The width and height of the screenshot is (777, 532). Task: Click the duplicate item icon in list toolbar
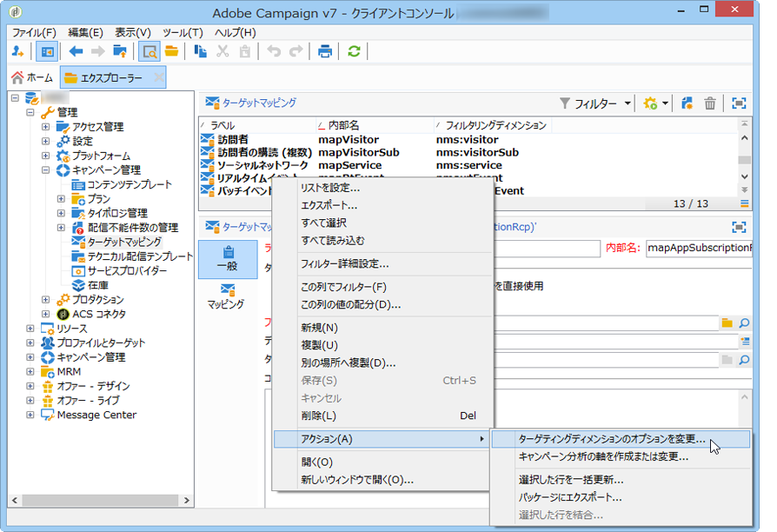pyautogui.click(x=687, y=103)
